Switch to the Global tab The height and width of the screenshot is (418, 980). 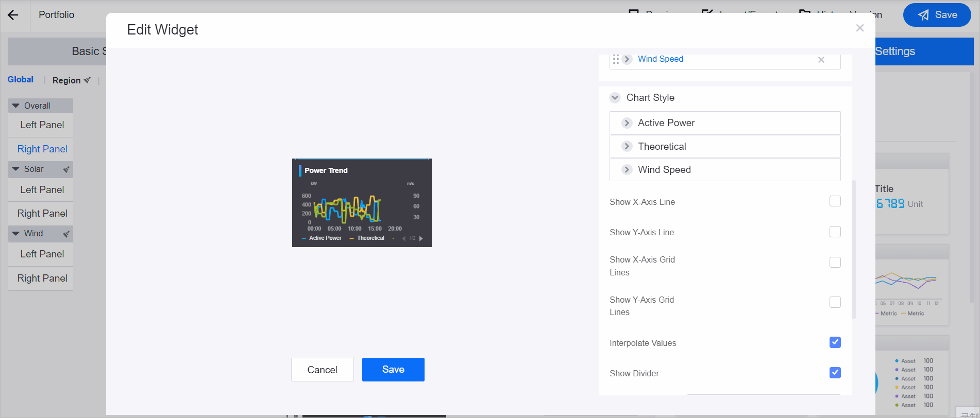(x=21, y=79)
